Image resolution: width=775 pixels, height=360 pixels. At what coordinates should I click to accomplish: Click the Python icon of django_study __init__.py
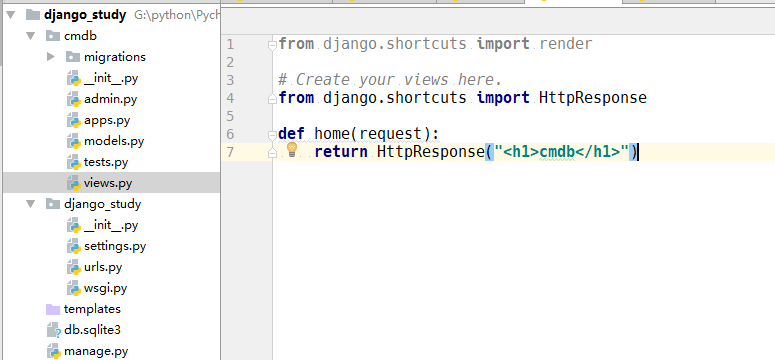[x=74, y=225]
